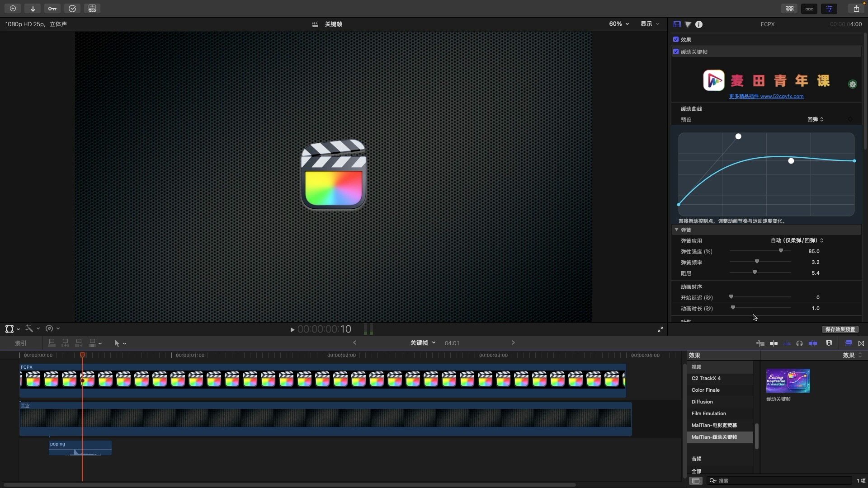The height and width of the screenshot is (488, 868).
Task: Click the share export icon
Action: pos(856,9)
